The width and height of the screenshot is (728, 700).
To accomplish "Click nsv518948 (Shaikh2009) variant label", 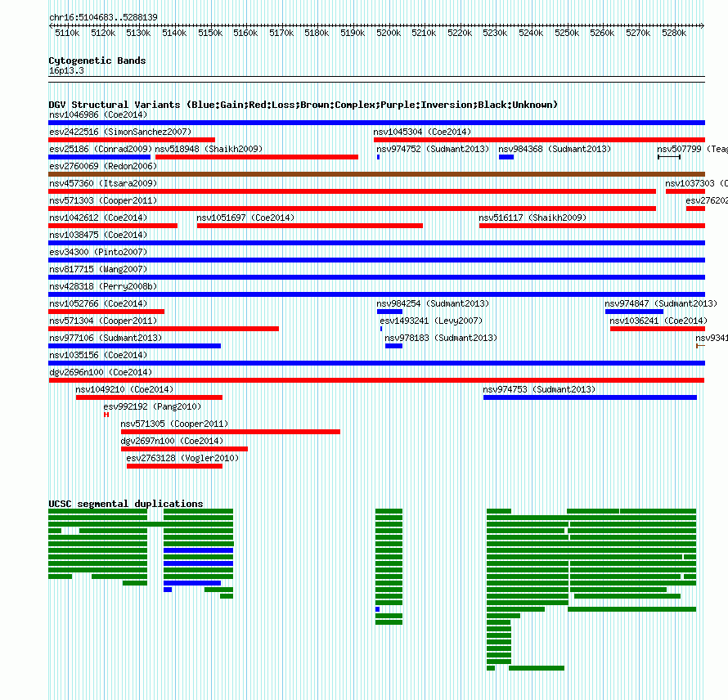I will [x=209, y=149].
